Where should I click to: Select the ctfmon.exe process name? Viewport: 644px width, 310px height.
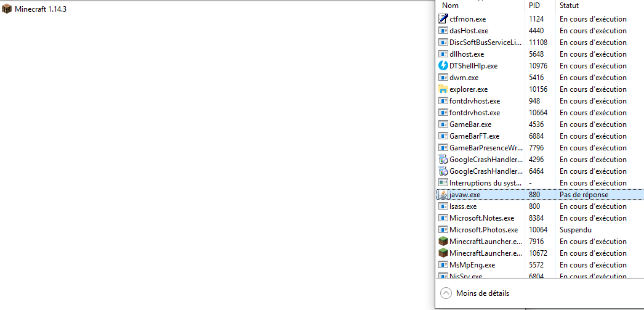(468, 19)
